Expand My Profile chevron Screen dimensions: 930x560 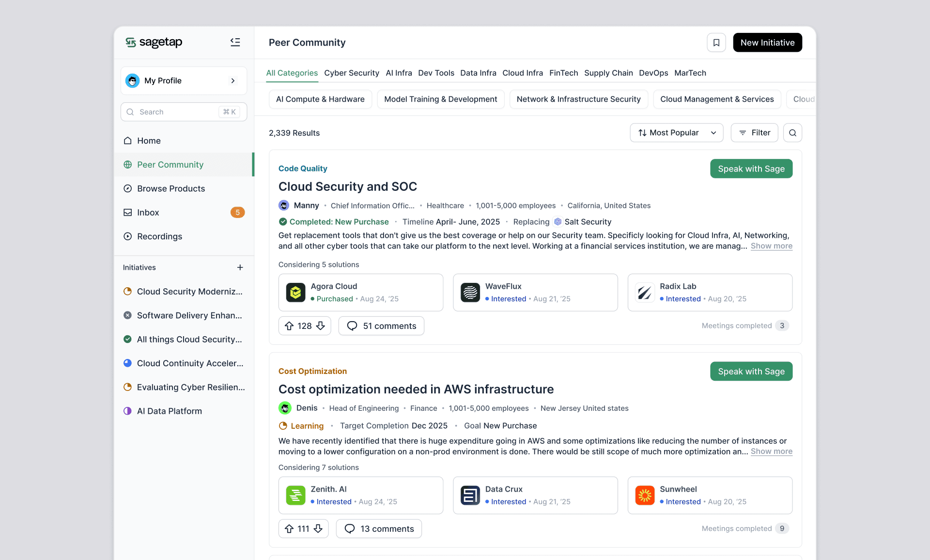point(233,81)
